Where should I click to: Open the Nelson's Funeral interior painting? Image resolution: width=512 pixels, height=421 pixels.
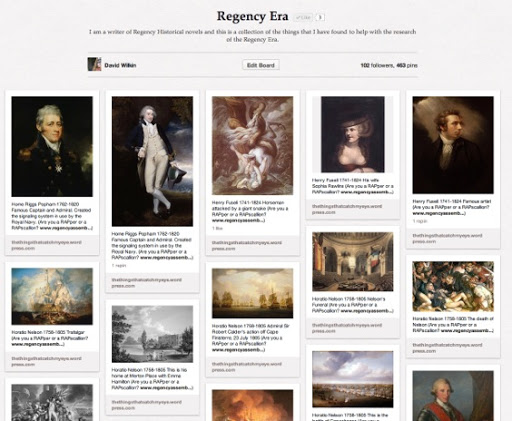353,262
